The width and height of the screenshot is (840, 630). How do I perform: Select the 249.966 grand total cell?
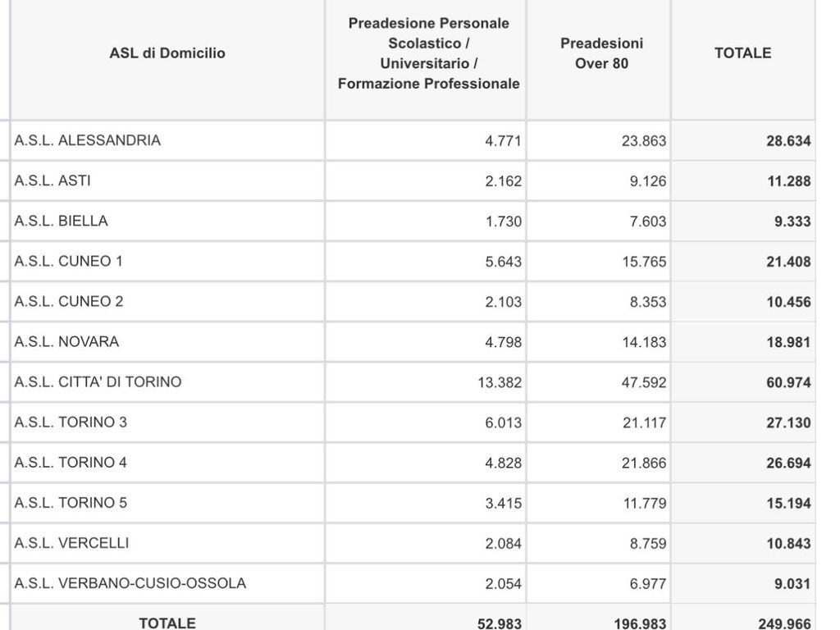(784, 623)
